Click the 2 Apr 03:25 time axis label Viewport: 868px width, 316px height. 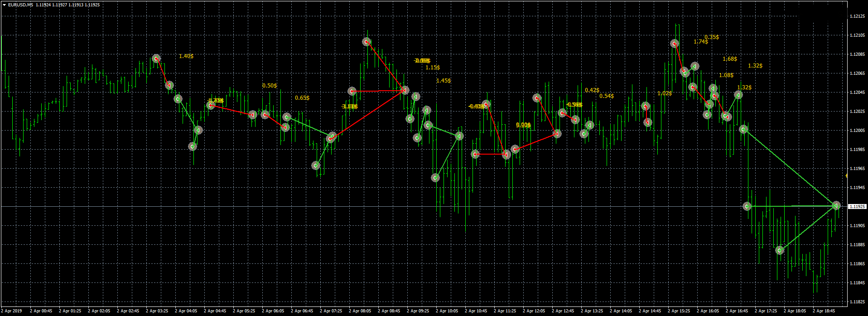pyautogui.click(x=157, y=311)
